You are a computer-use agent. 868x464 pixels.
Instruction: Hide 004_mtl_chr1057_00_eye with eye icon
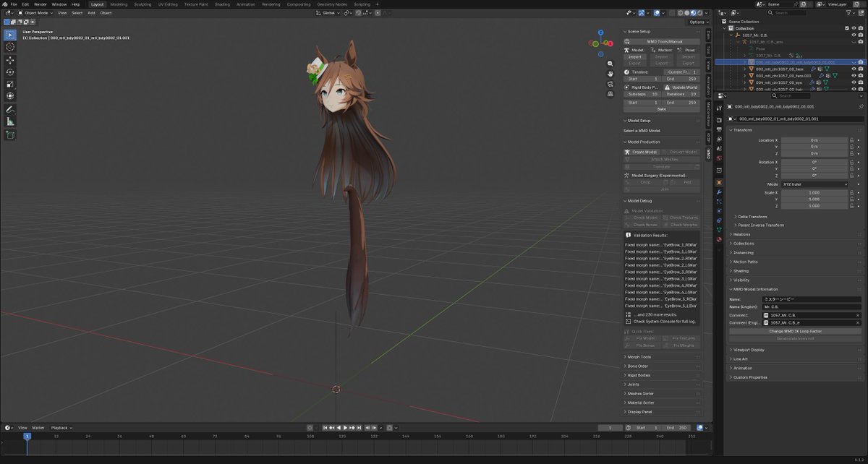point(854,82)
